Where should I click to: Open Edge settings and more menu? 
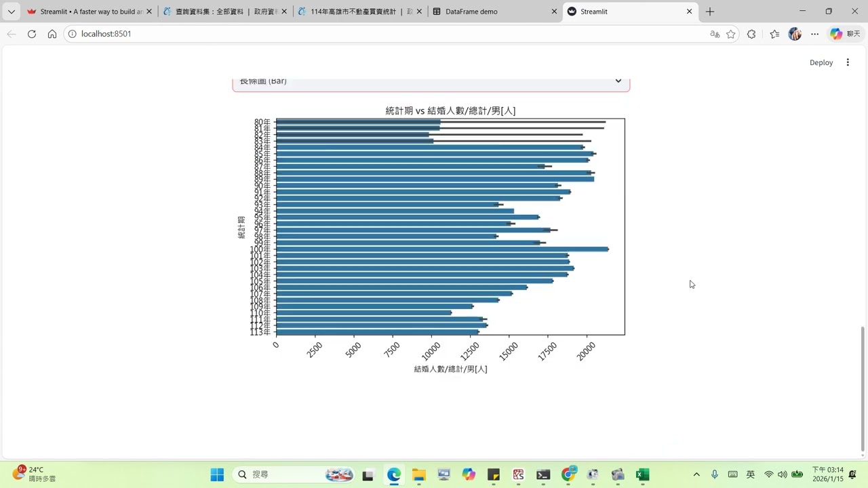pos(815,34)
